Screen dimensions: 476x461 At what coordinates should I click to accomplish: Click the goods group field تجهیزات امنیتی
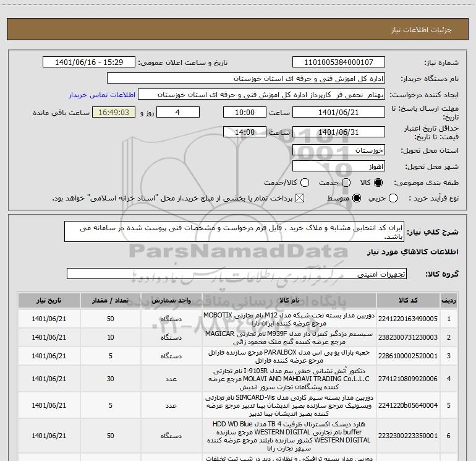(x=237, y=274)
